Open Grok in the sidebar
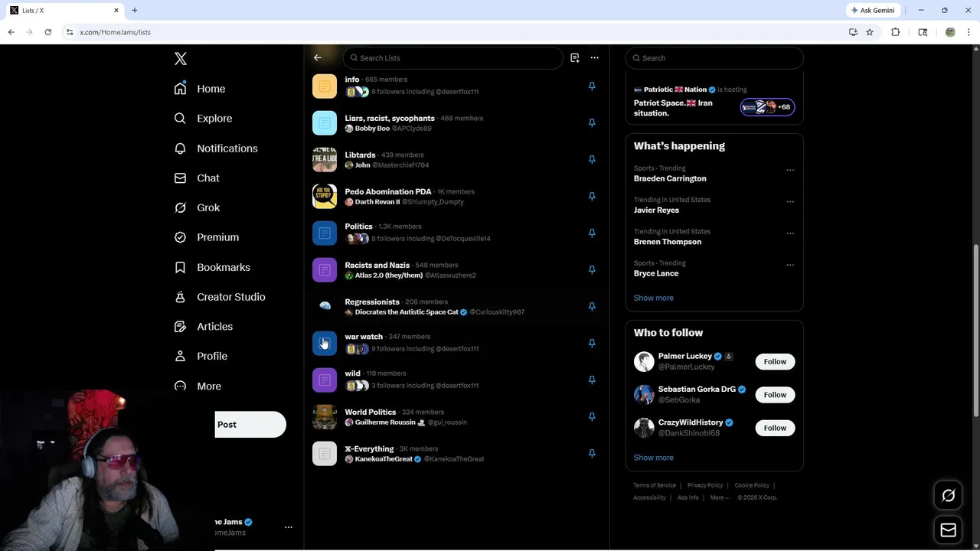980x551 pixels. pyautogui.click(x=197, y=207)
